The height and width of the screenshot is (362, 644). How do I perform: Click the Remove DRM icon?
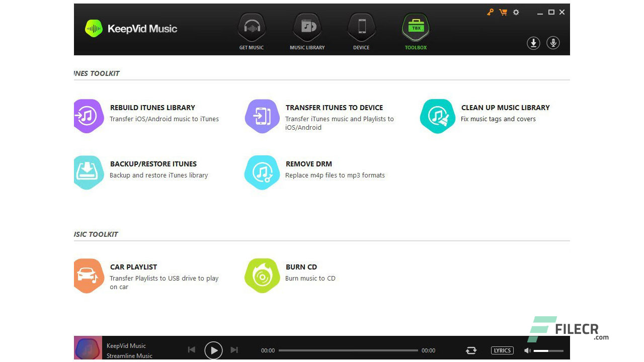click(x=262, y=172)
